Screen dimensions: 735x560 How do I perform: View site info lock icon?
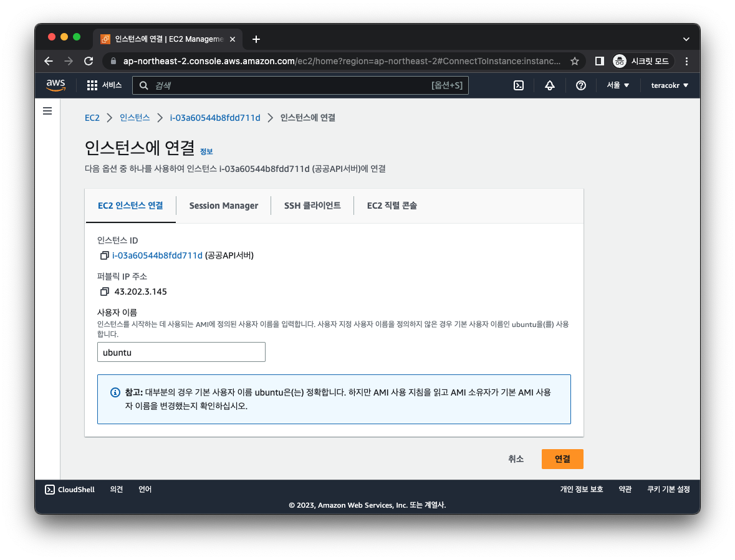(113, 61)
